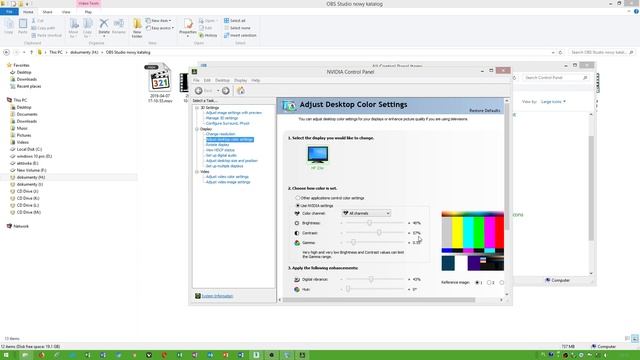
Task: Select the 2019-04-07 mov video file
Action: point(160,83)
